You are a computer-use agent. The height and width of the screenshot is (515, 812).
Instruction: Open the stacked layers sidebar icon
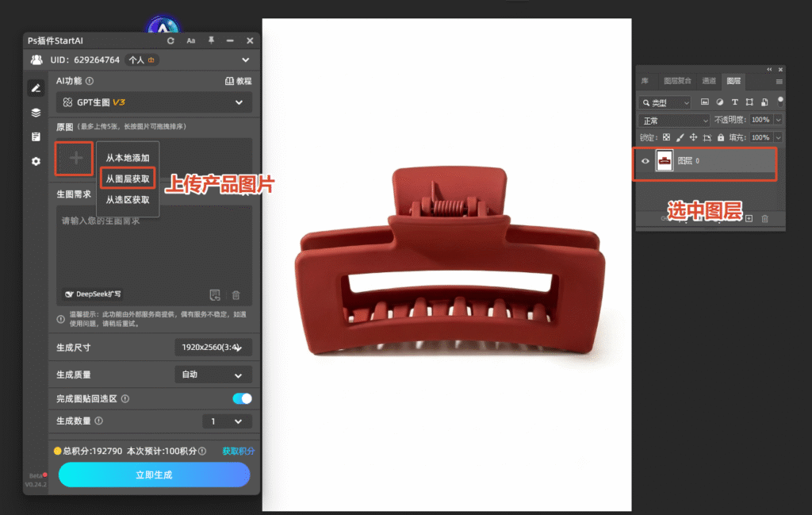point(36,113)
